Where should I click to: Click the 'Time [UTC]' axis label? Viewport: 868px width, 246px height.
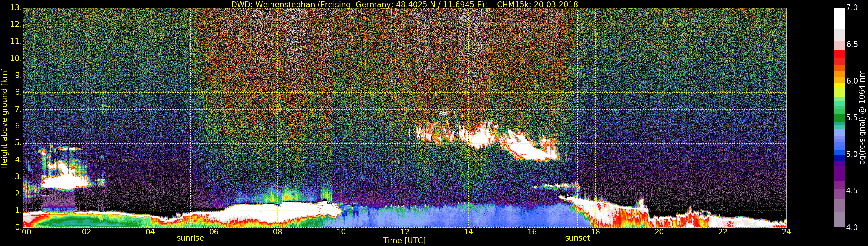404,241
